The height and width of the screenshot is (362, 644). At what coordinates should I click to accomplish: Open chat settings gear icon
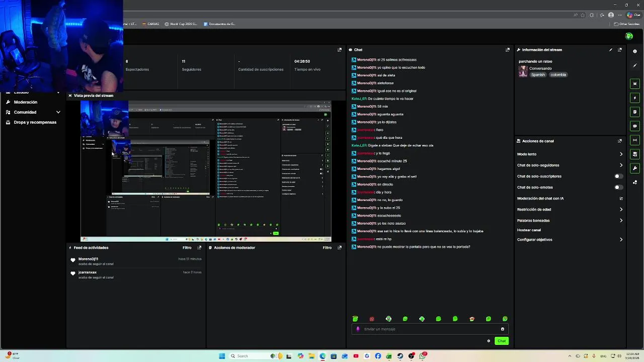click(489, 341)
